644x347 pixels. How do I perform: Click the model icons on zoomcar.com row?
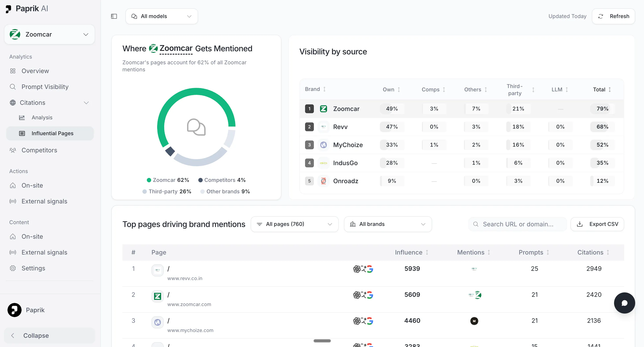pos(363,295)
